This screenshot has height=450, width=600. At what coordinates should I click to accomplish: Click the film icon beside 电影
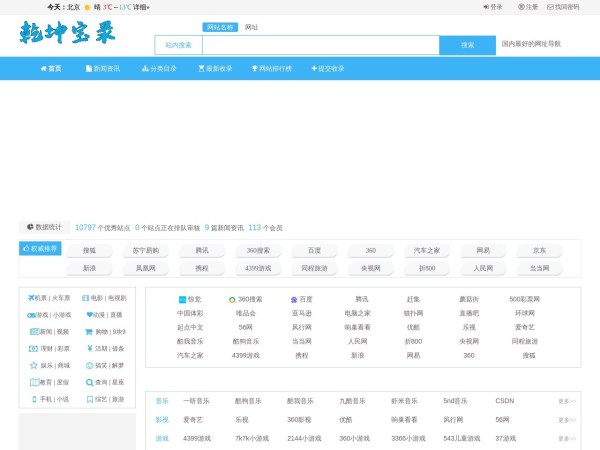85,298
